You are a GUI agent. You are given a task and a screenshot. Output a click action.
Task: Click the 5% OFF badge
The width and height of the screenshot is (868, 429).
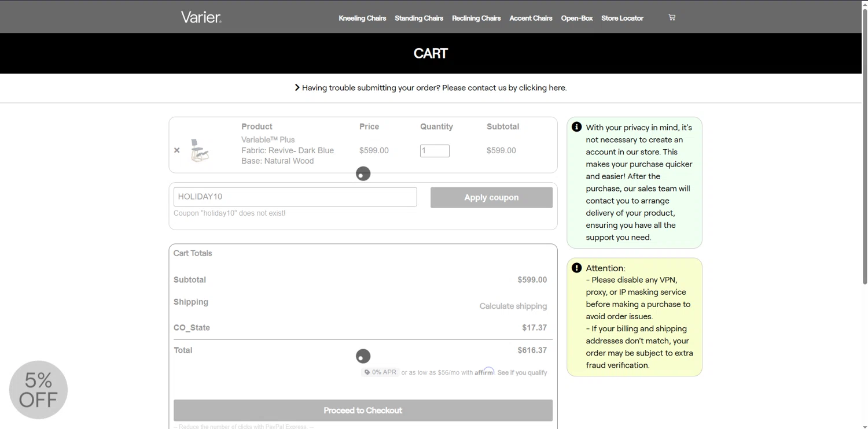(38, 390)
